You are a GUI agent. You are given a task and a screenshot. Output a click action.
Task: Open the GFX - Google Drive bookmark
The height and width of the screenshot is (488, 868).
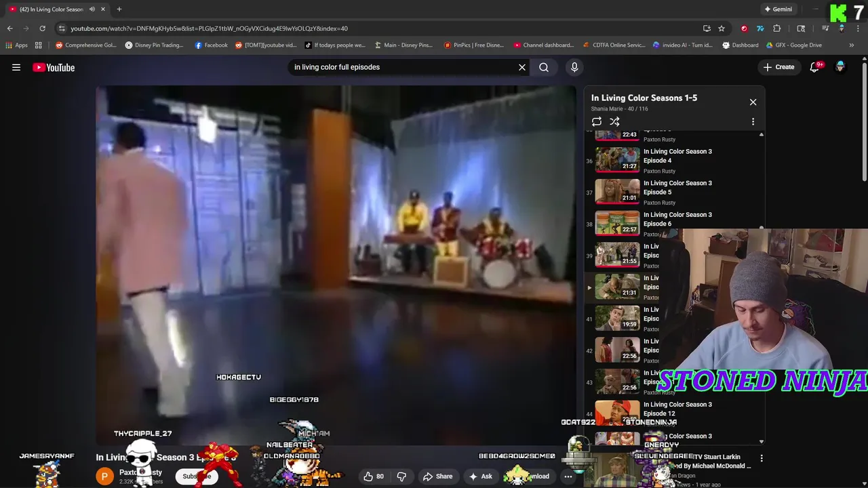(x=794, y=45)
